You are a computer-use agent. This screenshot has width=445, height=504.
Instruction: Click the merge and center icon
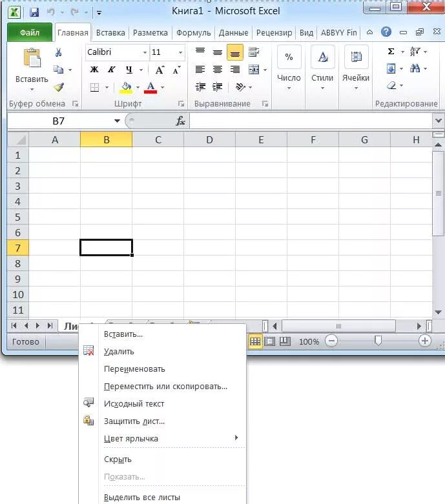[254, 70]
